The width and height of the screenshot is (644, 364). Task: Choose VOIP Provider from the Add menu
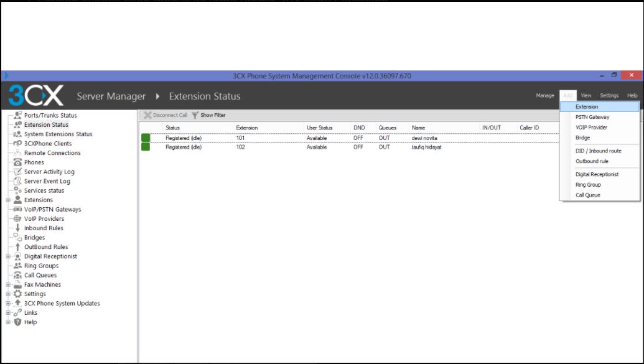coord(600,128)
